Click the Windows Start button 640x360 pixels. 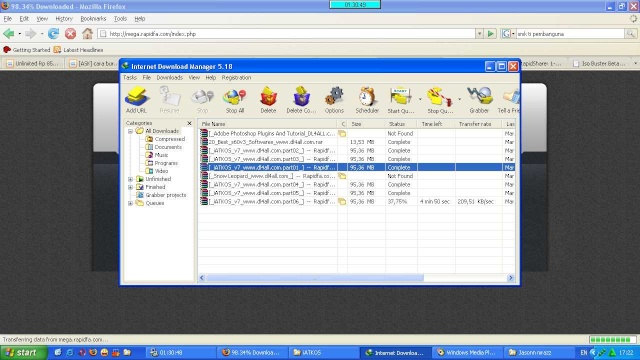click(23, 353)
